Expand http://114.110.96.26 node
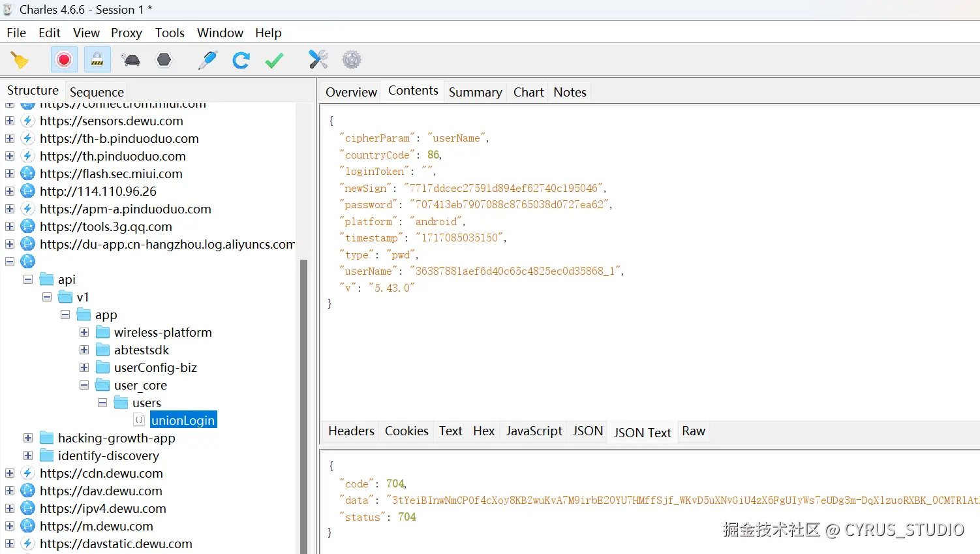The width and height of the screenshot is (980, 554). click(x=10, y=191)
